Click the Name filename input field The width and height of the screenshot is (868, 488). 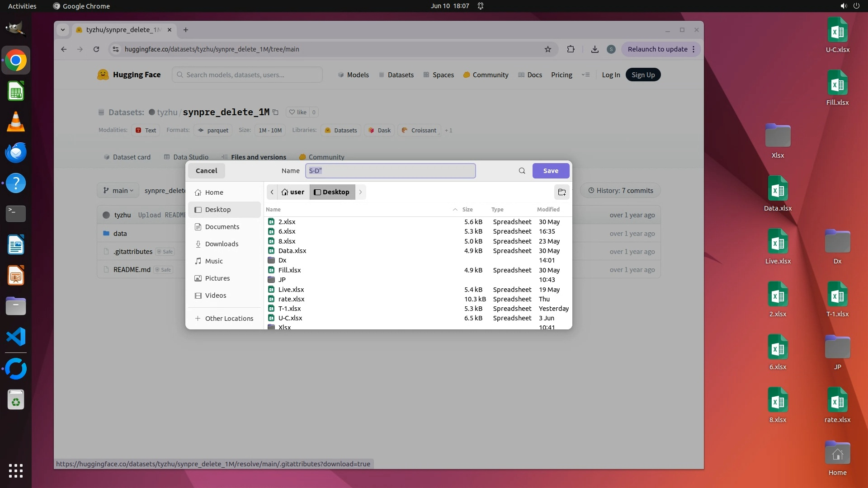coord(390,171)
